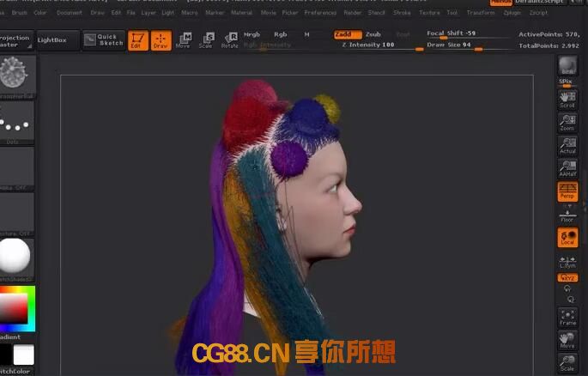The image size is (588, 376).
Task: Open the File menu
Action: click(x=130, y=13)
